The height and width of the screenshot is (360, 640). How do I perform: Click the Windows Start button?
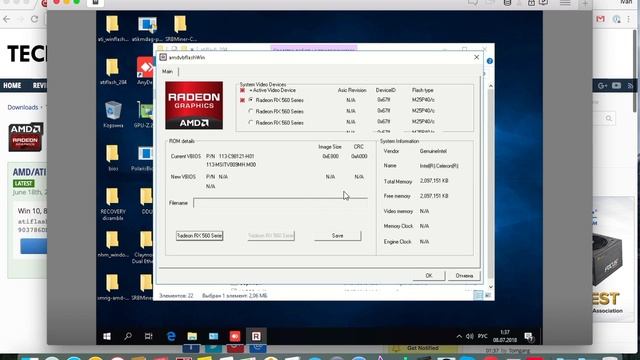tap(107, 336)
